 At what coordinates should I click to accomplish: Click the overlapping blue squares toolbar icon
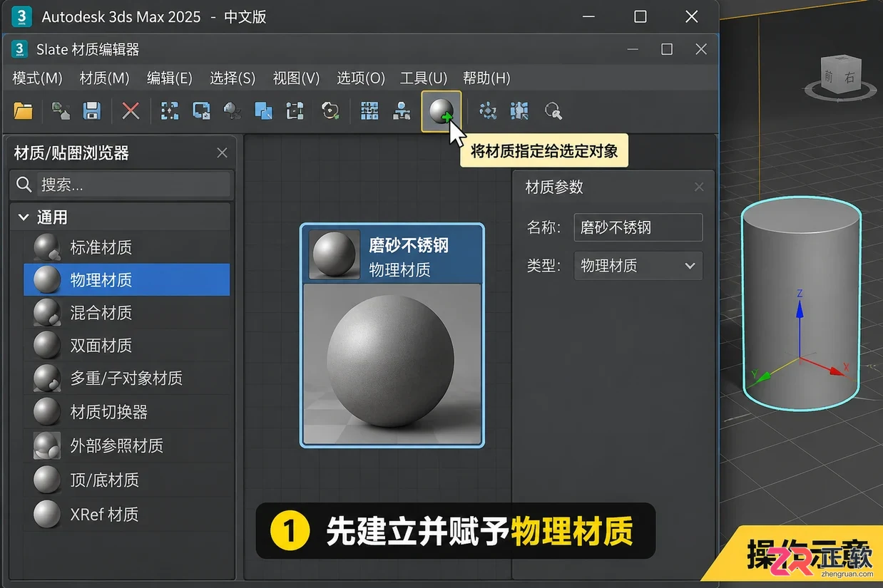(264, 110)
